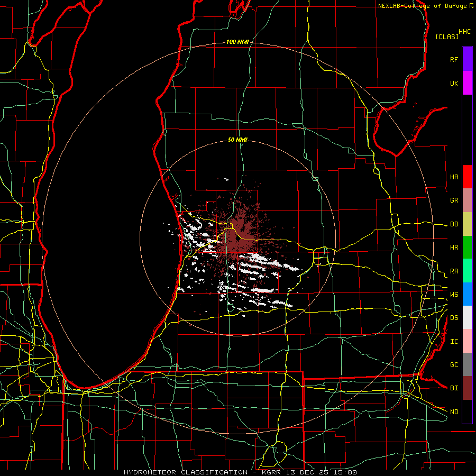Click the RF purple legend color band
476x476 pixels.
467,59
